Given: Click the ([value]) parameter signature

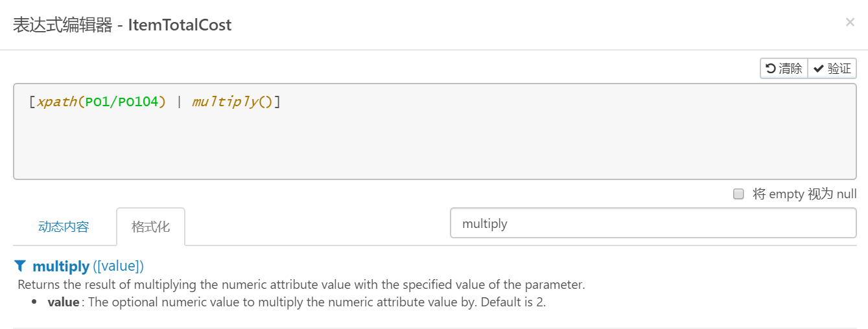Looking at the screenshot, I should pos(119,266).
